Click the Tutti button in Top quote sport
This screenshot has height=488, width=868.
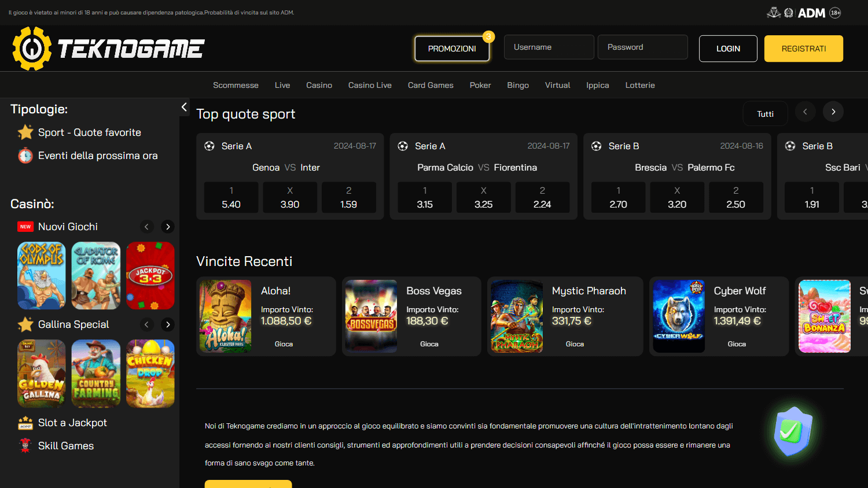point(765,114)
